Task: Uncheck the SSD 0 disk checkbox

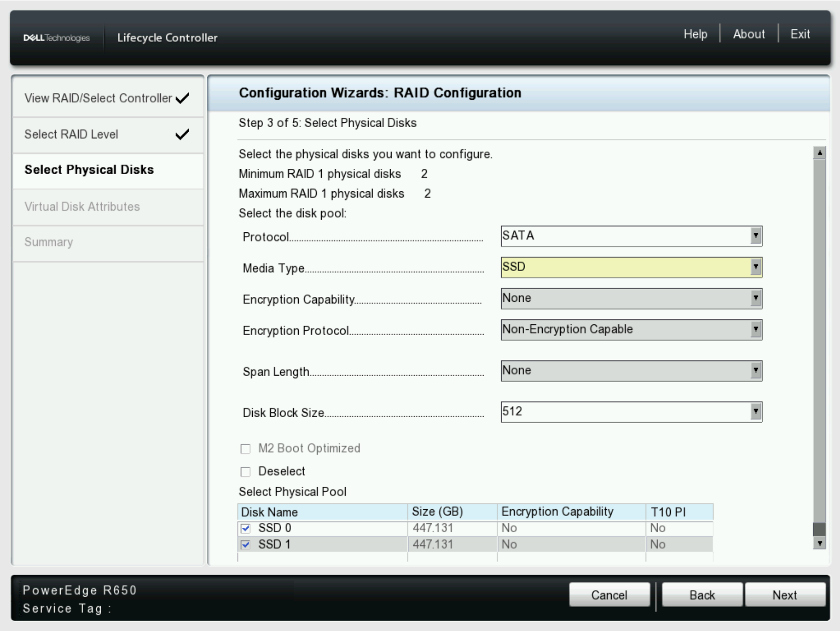Action: (246, 528)
